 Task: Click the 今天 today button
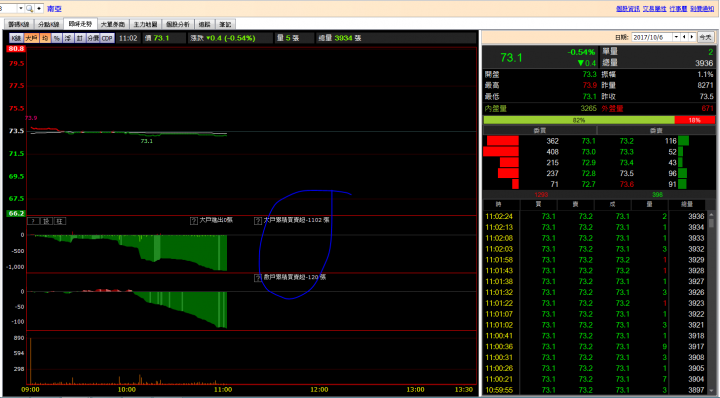(x=705, y=37)
